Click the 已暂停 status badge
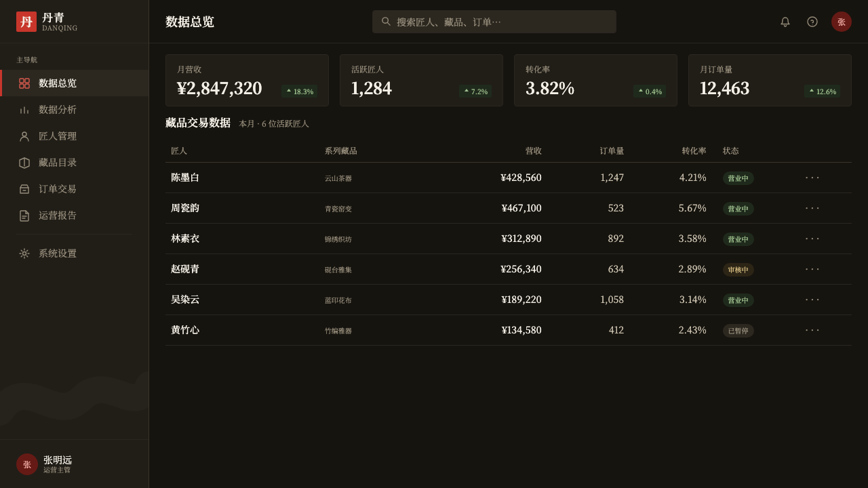 pos(738,331)
